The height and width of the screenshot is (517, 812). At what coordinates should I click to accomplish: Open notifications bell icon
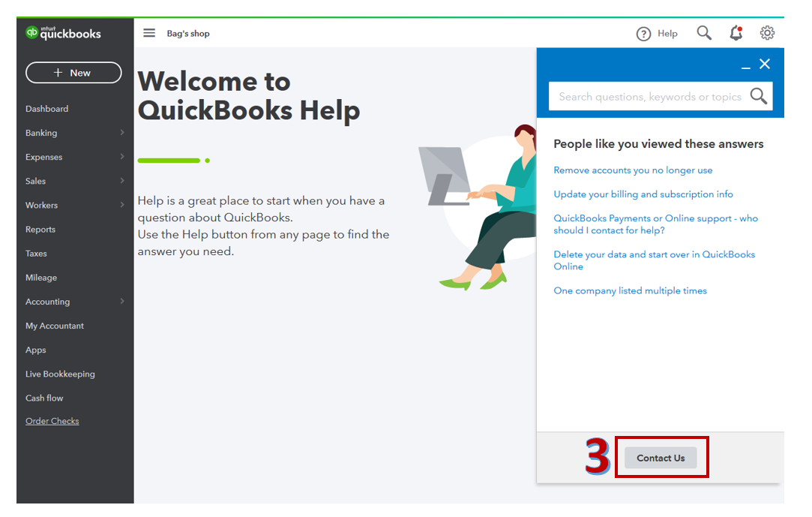pyautogui.click(x=736, y=33)
